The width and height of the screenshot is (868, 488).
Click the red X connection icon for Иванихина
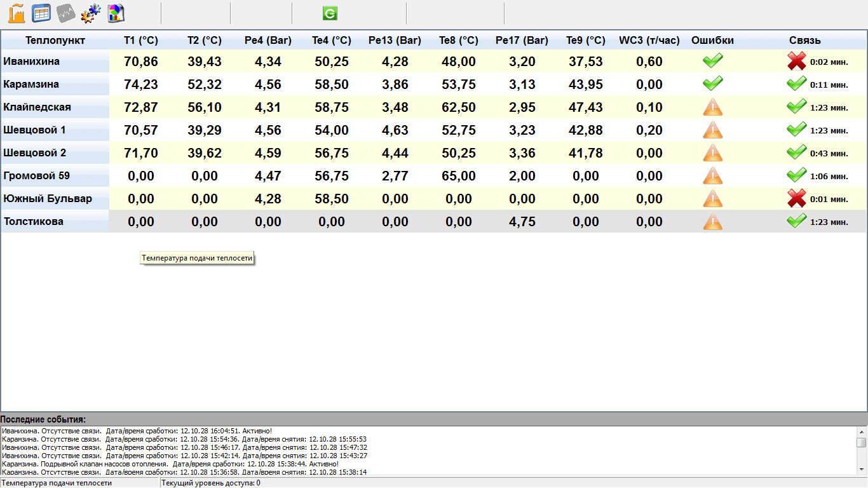click(796, 62)
